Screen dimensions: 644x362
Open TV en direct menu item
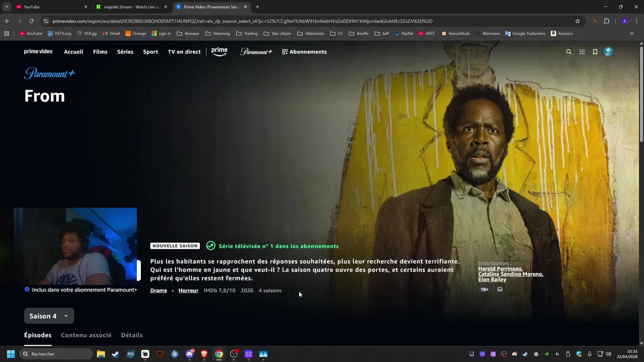pos(184,52)
